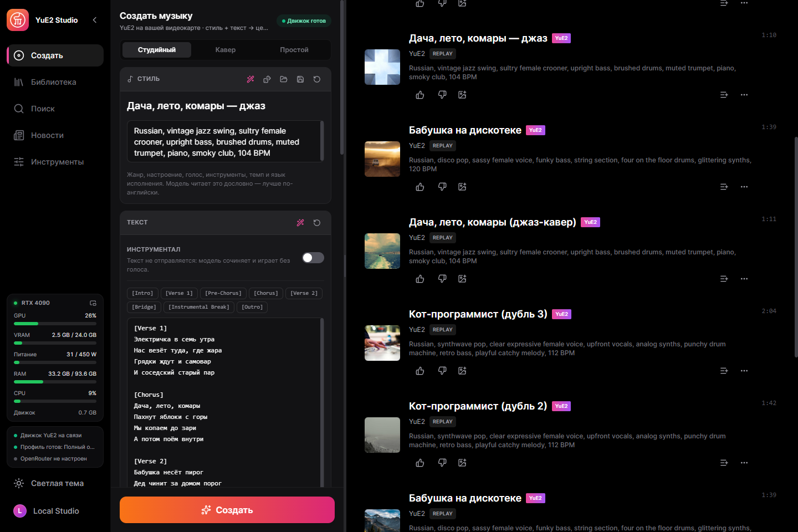This screenshot has width=798, height=532.
Task: Like the first Бабушка на дискотеке track
Action: tap(420, 187)
